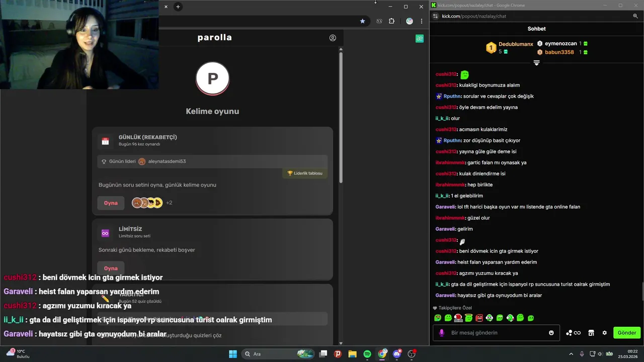Image resolution: width=644 pixels, height=362 pixels.
Task: Select the red sad emote in the emote row
Action: pyautogui.click(x=458, y=318)
